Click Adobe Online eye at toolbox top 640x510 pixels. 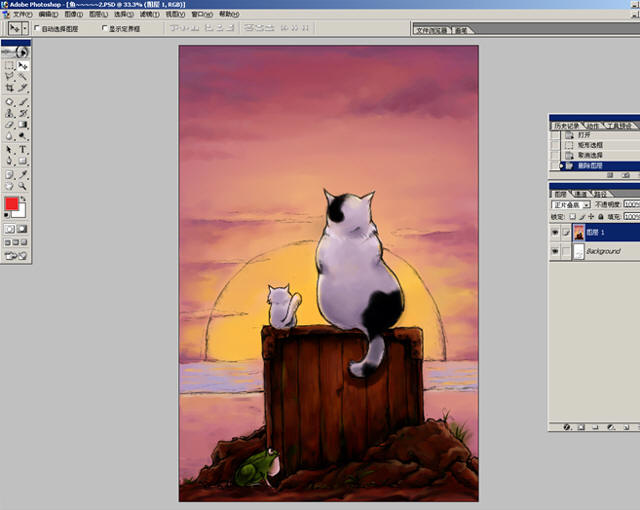[16, 52]
